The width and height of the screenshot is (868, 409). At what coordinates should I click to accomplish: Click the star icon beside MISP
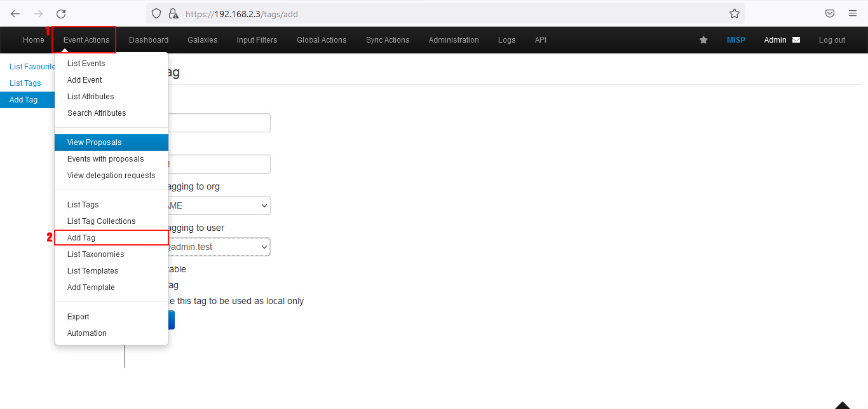point(703,40)
